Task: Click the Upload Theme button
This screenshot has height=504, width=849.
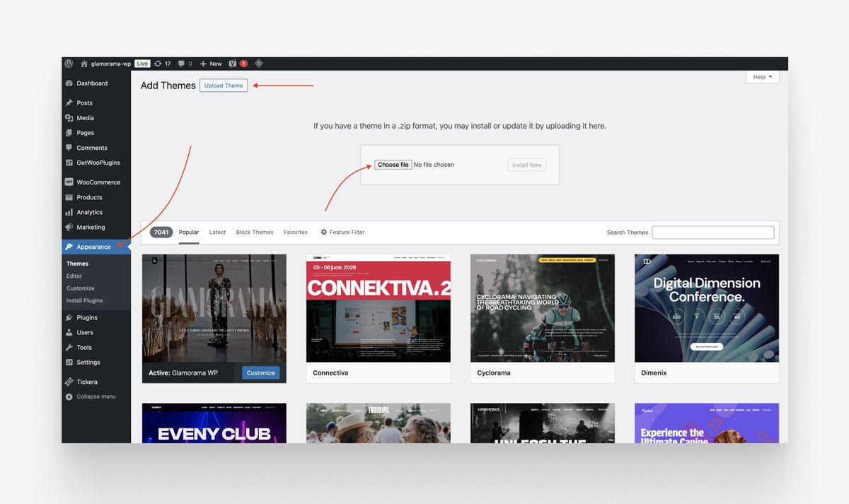Action: 224,86
